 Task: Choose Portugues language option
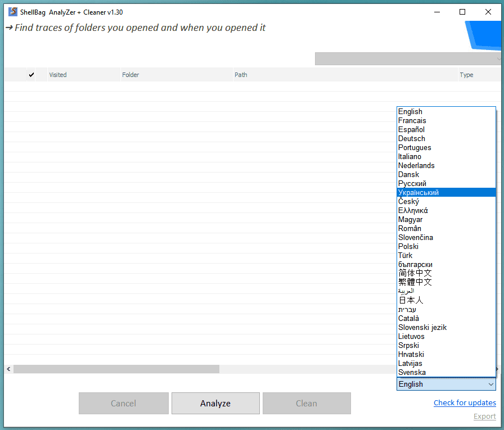pos(446,147)
